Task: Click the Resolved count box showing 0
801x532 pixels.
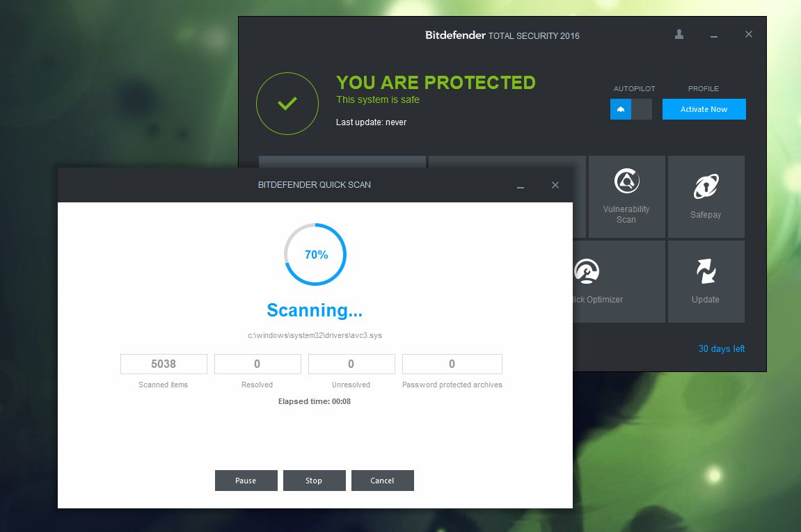Action: tap(257, 364)
